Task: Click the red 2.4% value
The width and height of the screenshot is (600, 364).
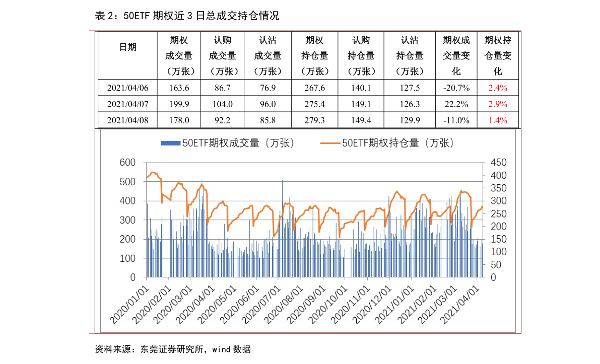Action: tap(498, 88)
